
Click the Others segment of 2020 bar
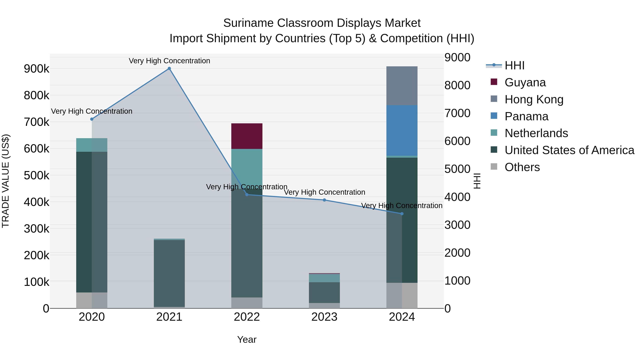pos(92,301)
